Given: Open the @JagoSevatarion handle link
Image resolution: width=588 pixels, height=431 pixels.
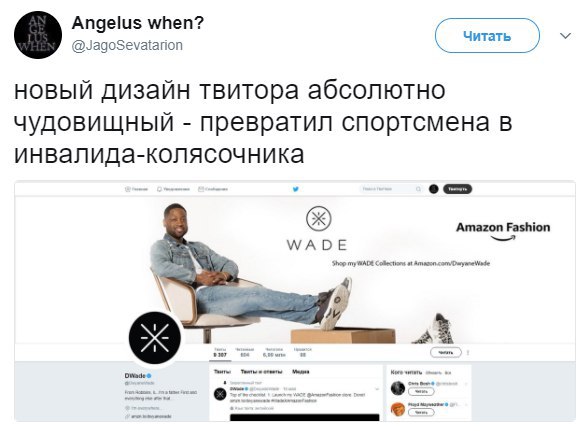Looking at the screenshot, I should pos(127,45).
